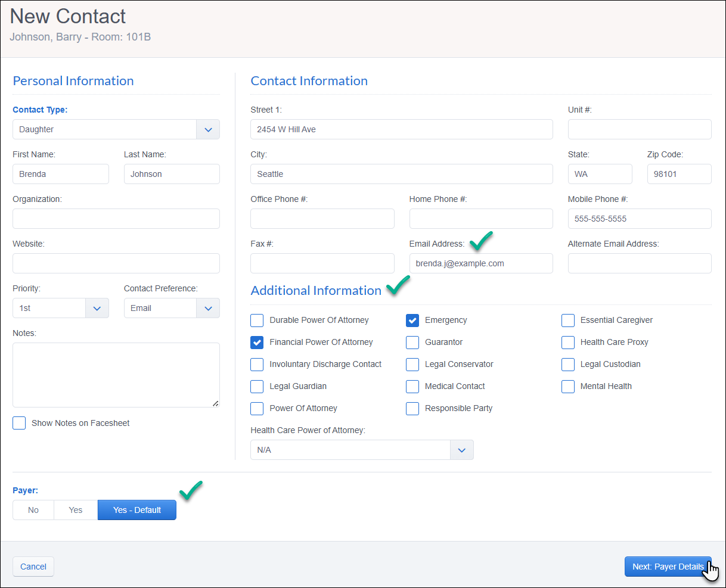Check the Durable Power Of Attorney box
Viewport: 726px width, 588px height.
pyautogui.click(x=257, y=321)
